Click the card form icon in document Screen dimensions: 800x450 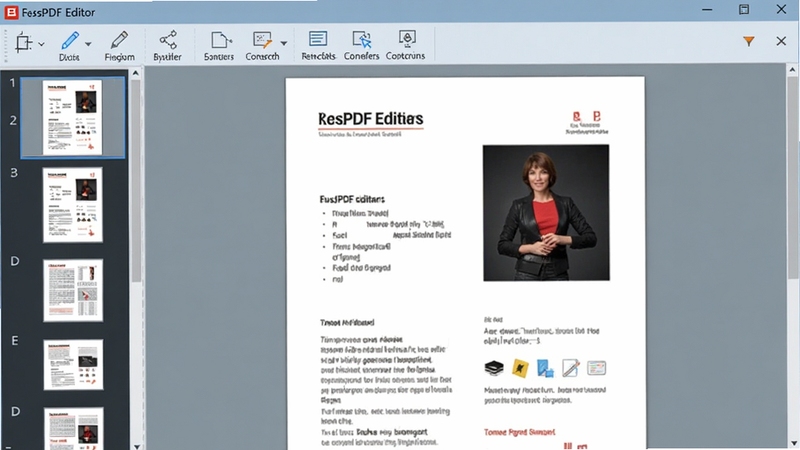[x=596, y=368]
